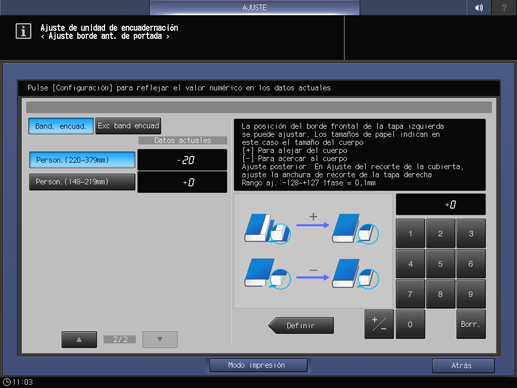Go to next page with down arrow

[x=160, y=339]
